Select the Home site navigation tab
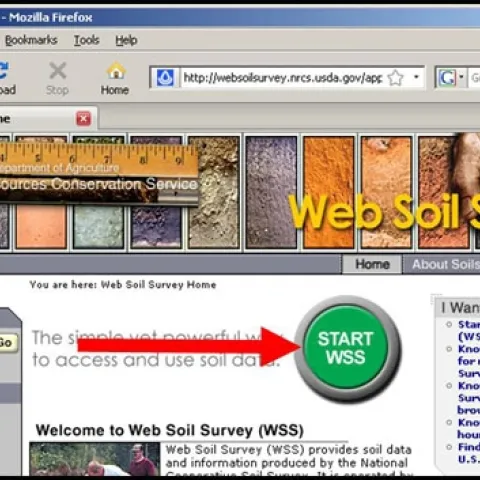The width and height of the screenshot is (480, 480). tap(372, 264)
